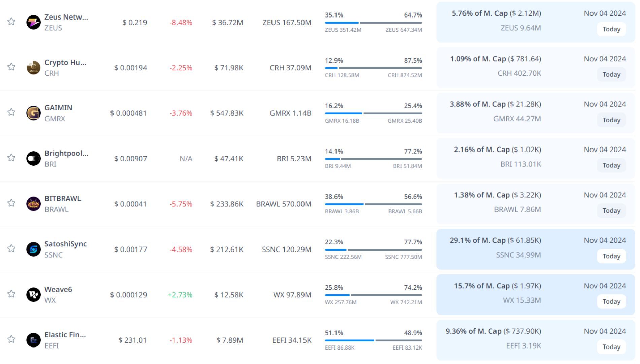Click the BRAWL 38.6% unlocked progress bar
This screenshot has width=640, height=364.
[x=373, y=204]
